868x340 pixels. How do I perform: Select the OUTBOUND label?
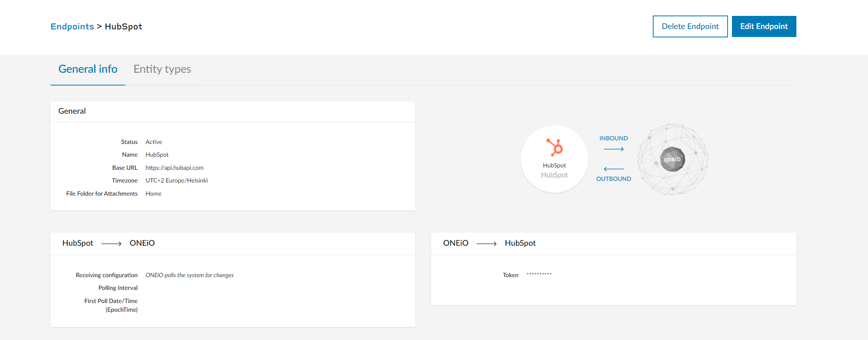coord(613,179)
